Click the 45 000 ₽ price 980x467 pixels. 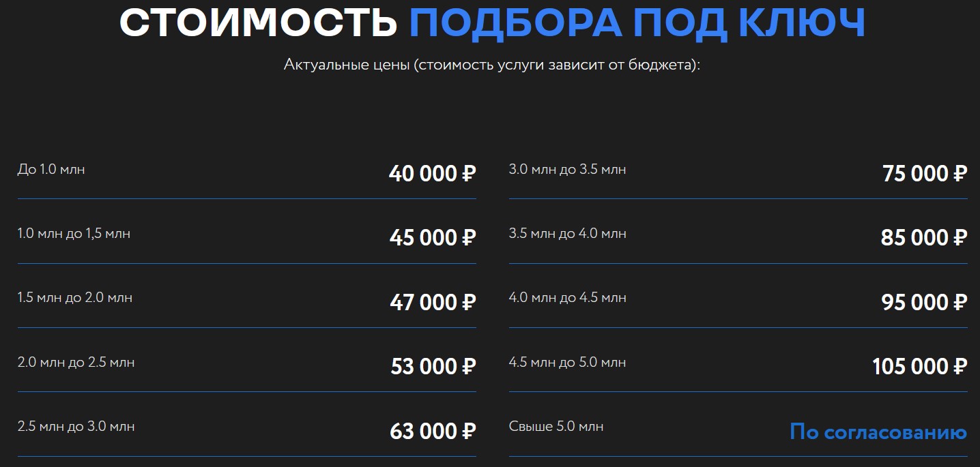click(x=432, y=238)
